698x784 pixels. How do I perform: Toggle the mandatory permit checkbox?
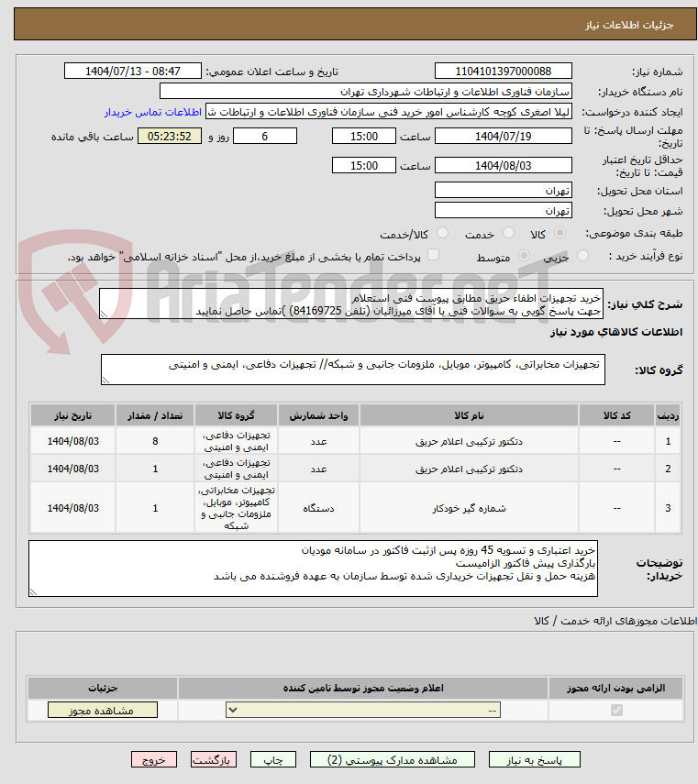pos(616,710)
